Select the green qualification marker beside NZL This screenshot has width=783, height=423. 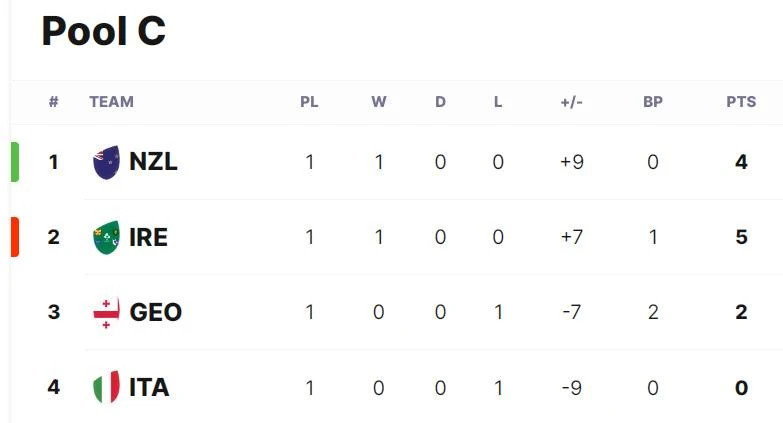tap(15, 162)
